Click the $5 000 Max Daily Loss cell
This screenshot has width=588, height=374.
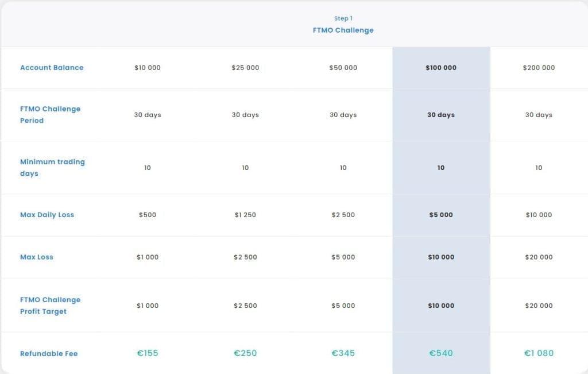click(x=441, y=214)
